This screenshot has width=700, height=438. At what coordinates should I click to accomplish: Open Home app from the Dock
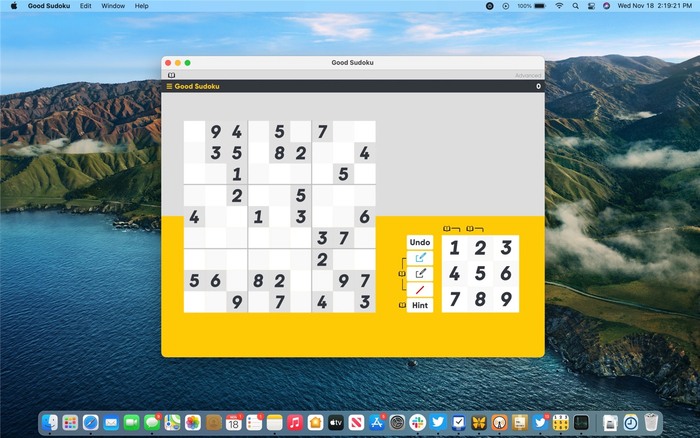click(315, 422)
